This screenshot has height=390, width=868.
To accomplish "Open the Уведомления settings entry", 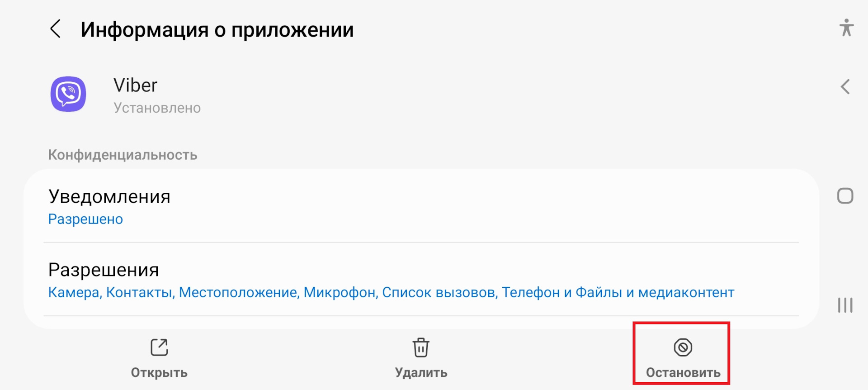I will (x=109, y=196).
